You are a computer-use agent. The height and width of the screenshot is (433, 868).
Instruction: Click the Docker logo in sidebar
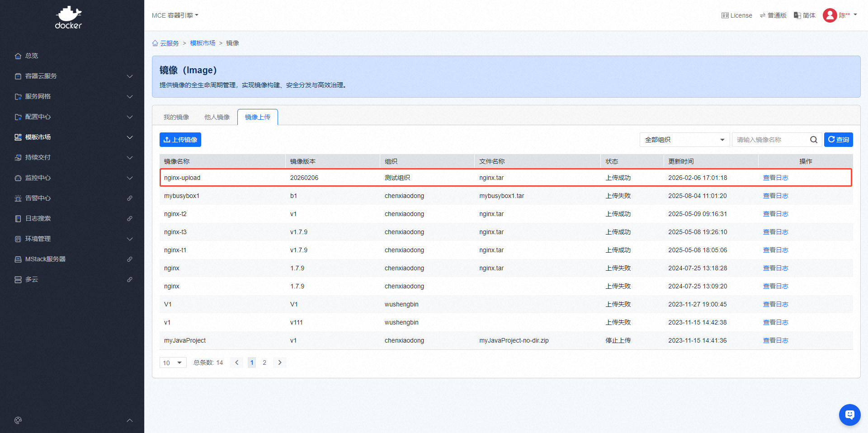(x=68, y=18)
